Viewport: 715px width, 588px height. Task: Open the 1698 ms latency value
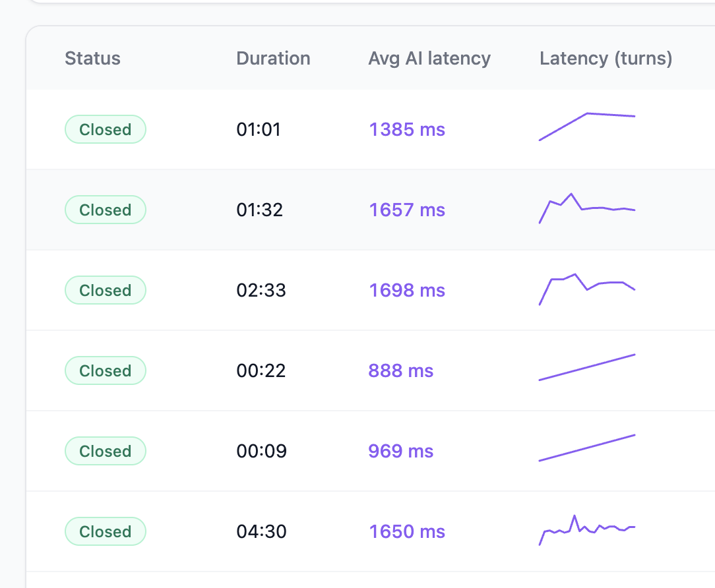pos(407,290)
